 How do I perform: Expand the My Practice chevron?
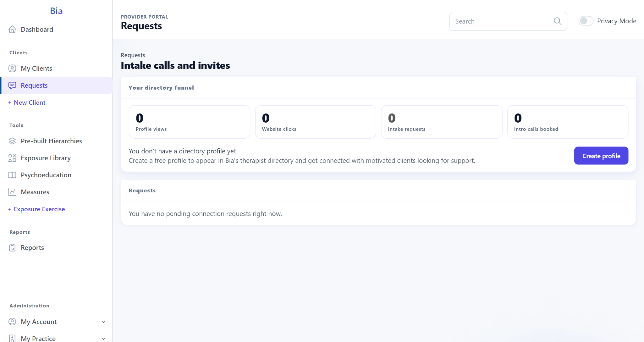pyautogui.click(x=103, y=339)
